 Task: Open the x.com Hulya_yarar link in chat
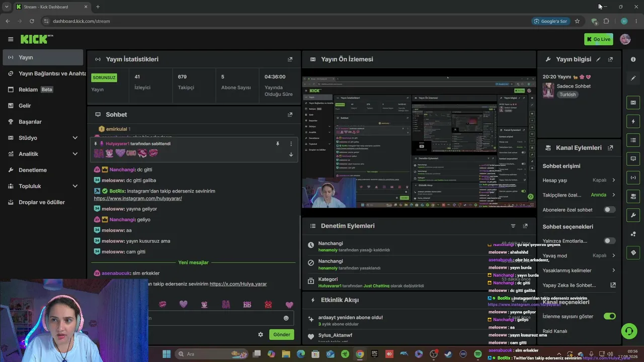(238, 284)
